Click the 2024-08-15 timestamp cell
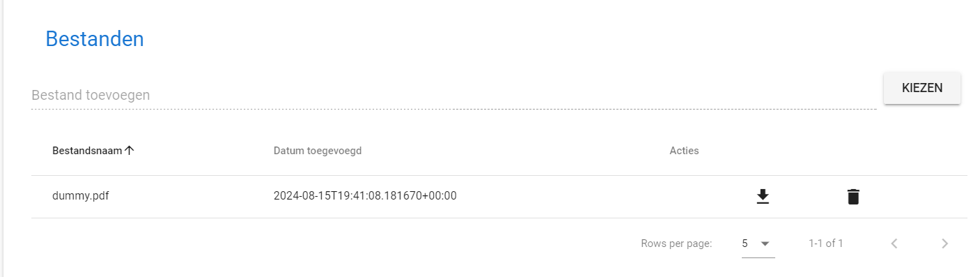This screenshot has height=277, width=980. [365, 196]
